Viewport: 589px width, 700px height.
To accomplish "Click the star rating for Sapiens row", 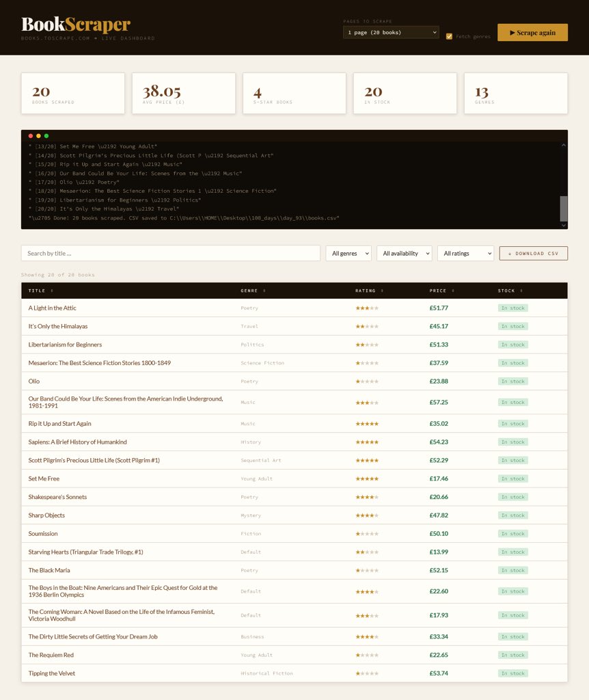I will (x=367, y=442).
